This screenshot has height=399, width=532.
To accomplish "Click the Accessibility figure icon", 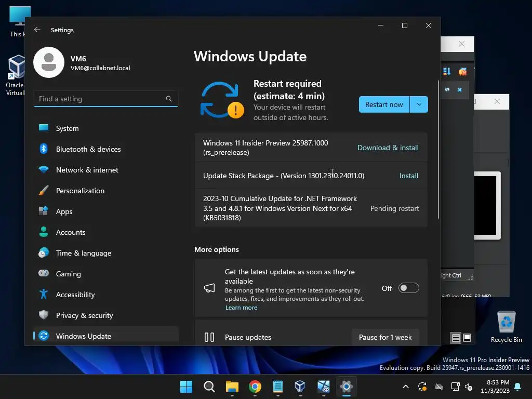I will [x=44, y=294].
